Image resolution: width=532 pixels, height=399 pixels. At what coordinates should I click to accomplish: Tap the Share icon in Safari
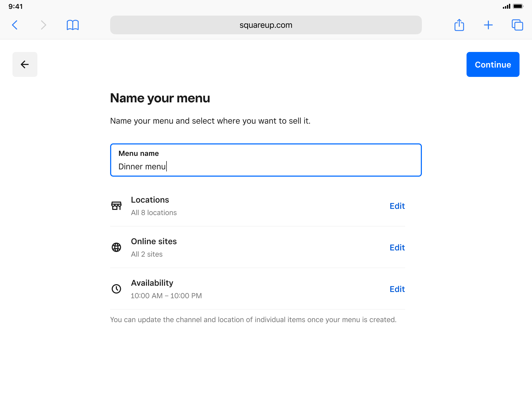[459, 25]
